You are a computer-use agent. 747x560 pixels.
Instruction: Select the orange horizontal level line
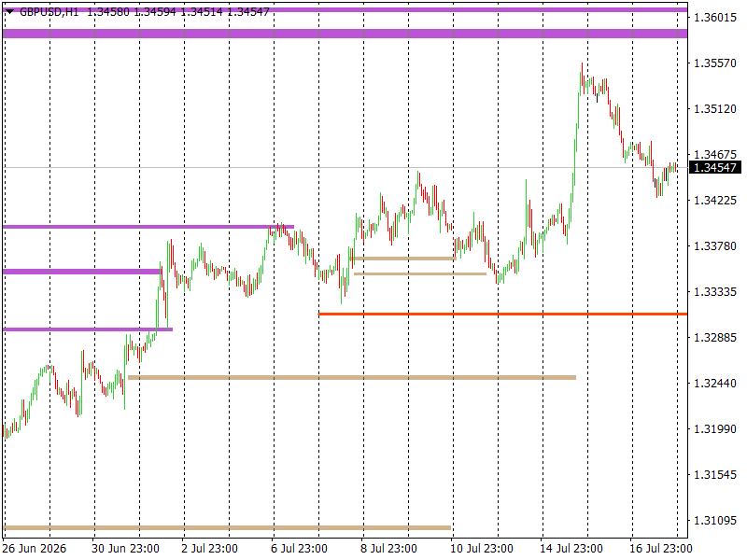pyautogui.click(x=502, y=315)
